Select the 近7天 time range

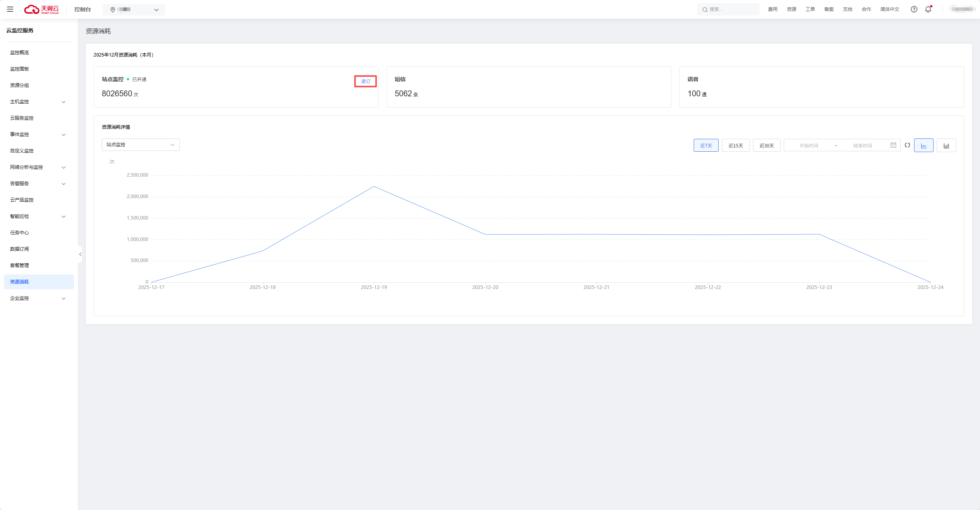click(x=706, y=145)
